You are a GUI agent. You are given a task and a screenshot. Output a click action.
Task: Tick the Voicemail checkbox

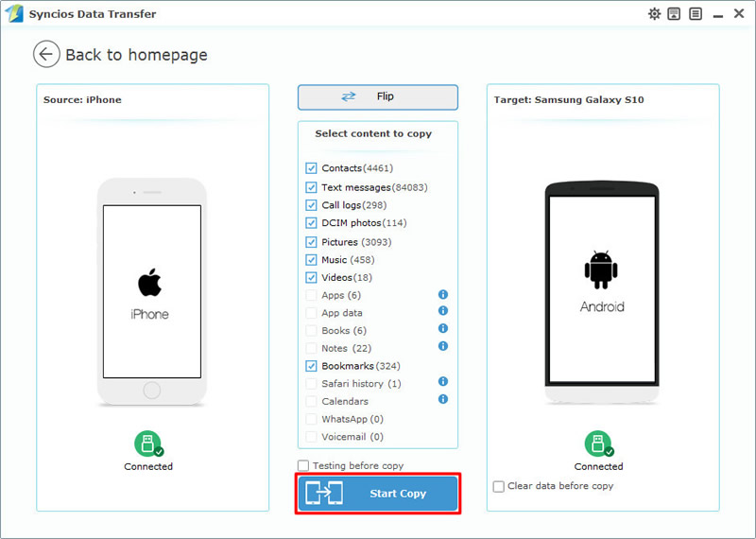point(311,437)
